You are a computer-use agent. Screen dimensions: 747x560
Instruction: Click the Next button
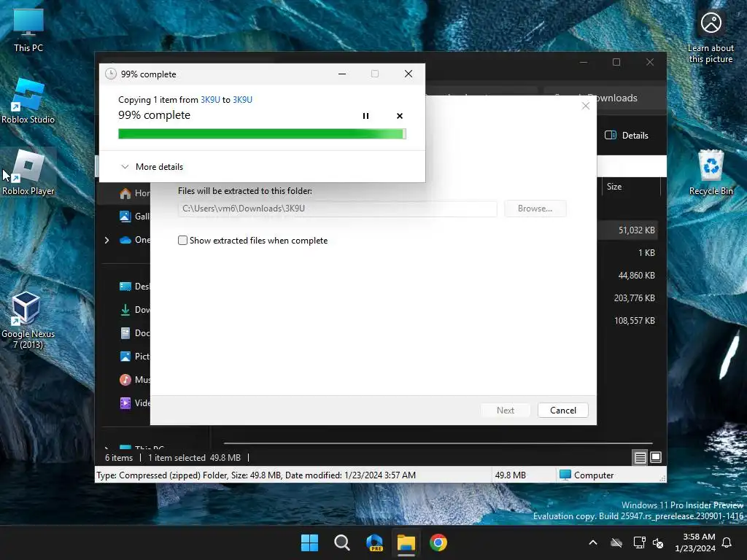coord(505,410)
